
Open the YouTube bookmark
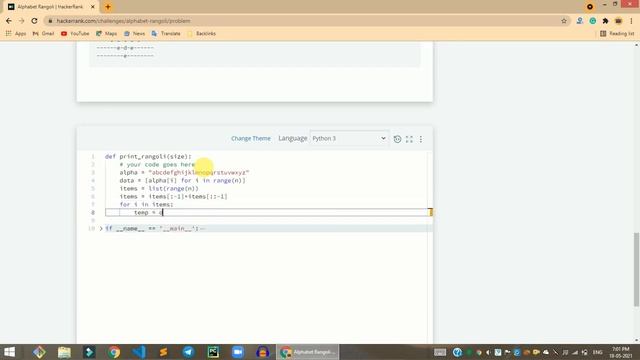point(75,33)
